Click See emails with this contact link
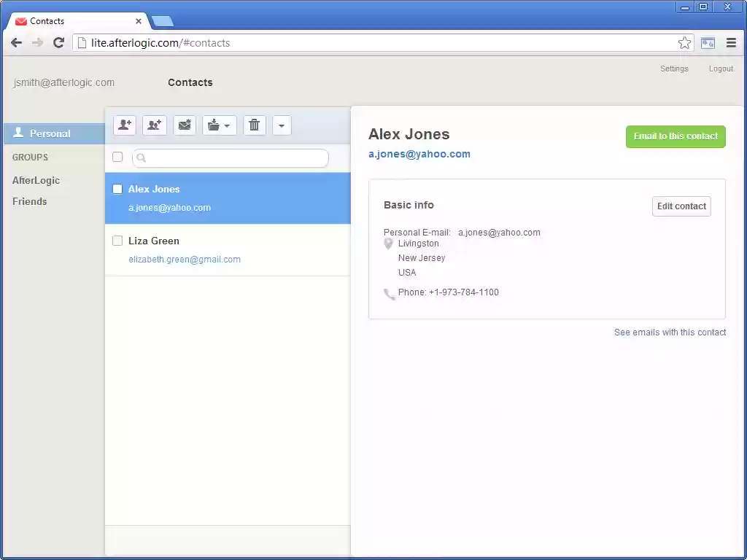This screenshot has width=747, height=560. 670,332
